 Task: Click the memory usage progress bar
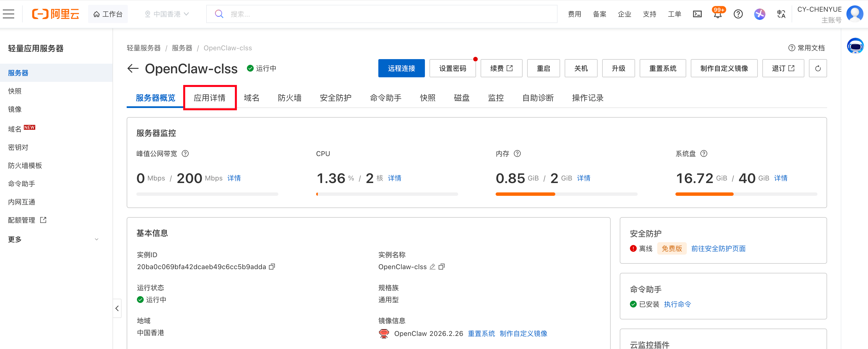(x=566, y=194)
